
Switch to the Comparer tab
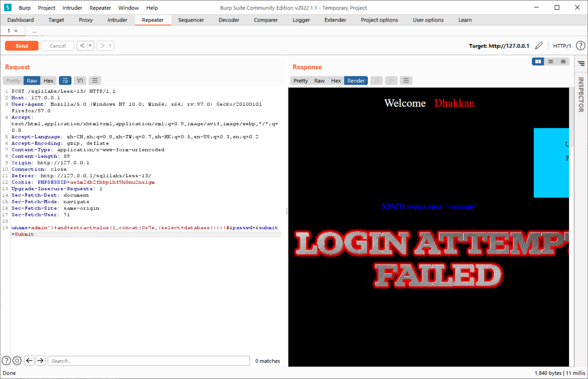[266, 20]
